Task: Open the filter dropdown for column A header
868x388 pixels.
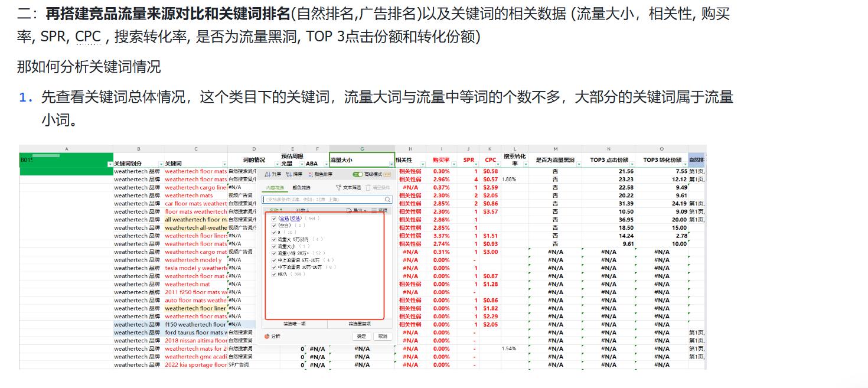Action: (x=110, y=164)
